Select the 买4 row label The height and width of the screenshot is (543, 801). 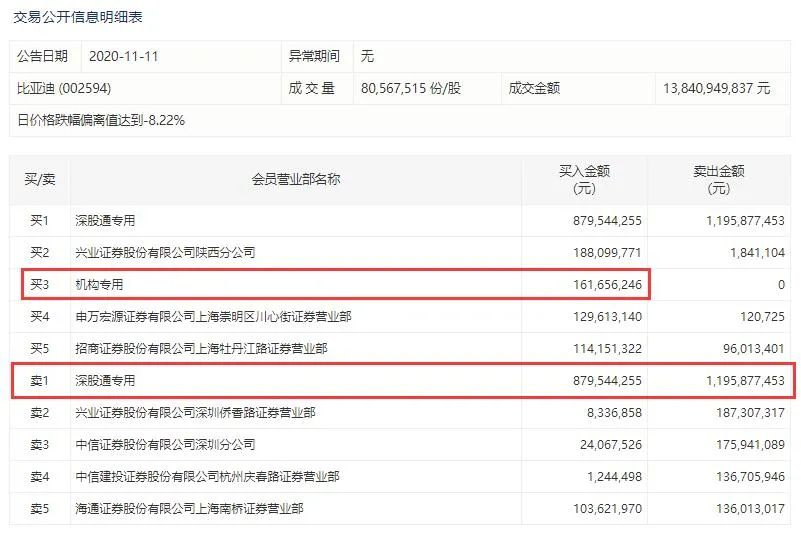(39, 317)
